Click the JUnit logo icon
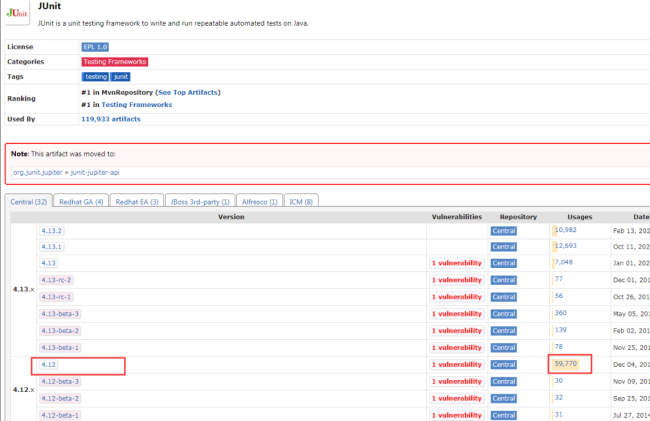This screenshot has width=650, height=421. 17,13
